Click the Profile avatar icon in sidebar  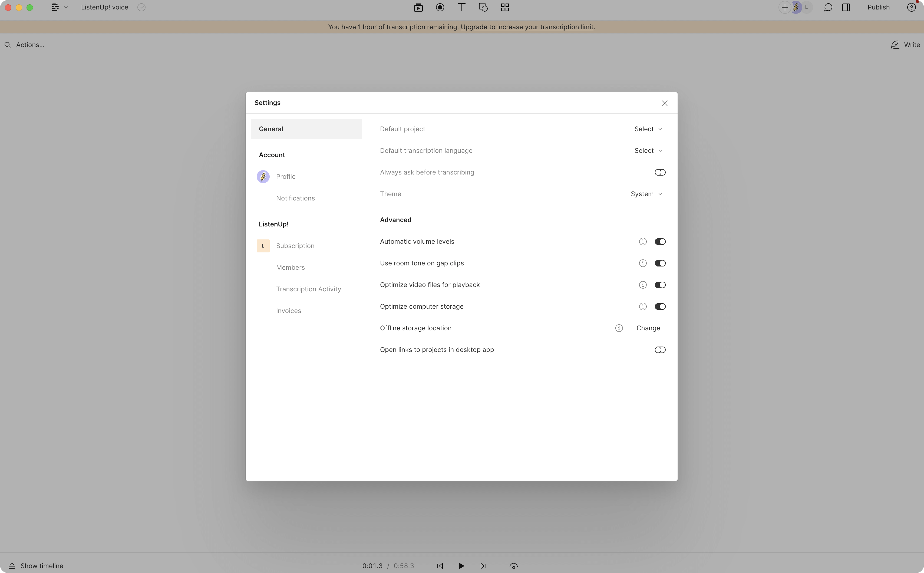(x=263, y=177)
